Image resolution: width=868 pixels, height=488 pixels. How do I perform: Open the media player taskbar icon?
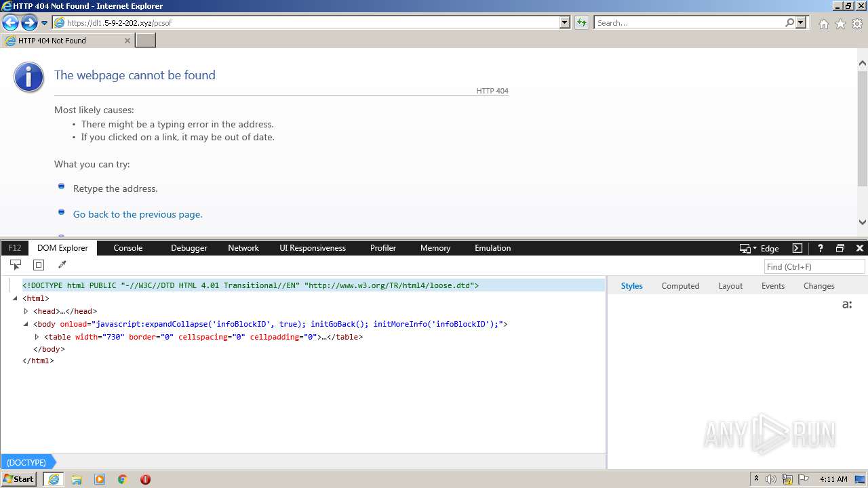click(x=100, y=479)
